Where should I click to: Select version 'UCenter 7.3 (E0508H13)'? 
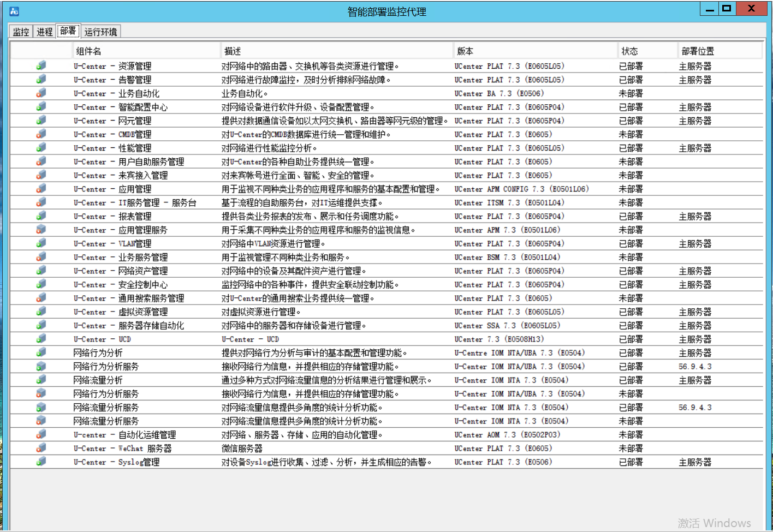coord(499,339)
